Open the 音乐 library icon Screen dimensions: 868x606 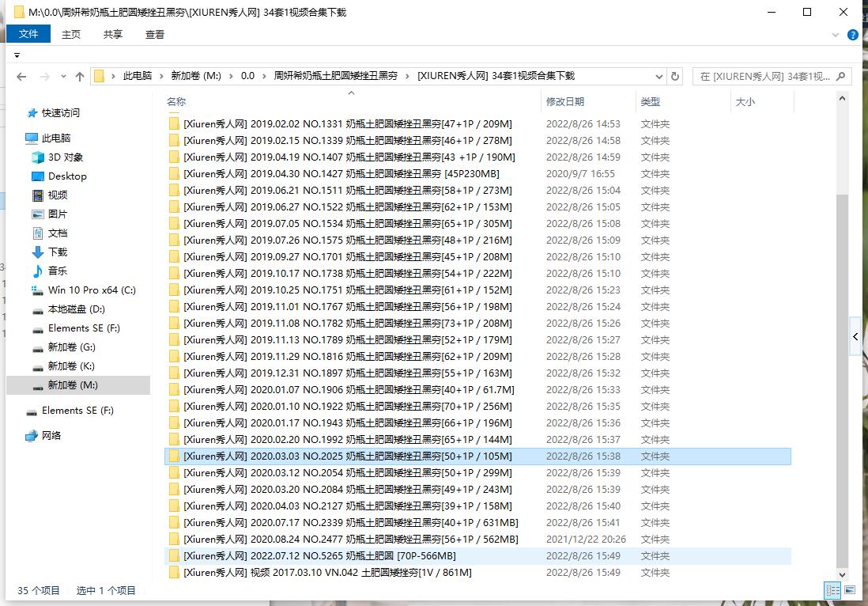pos(38,271)
